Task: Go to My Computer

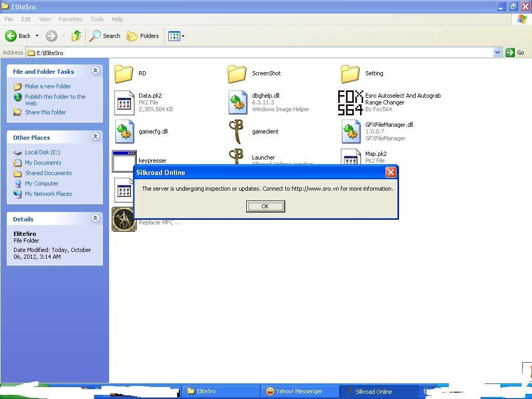Action: (42, 183)
